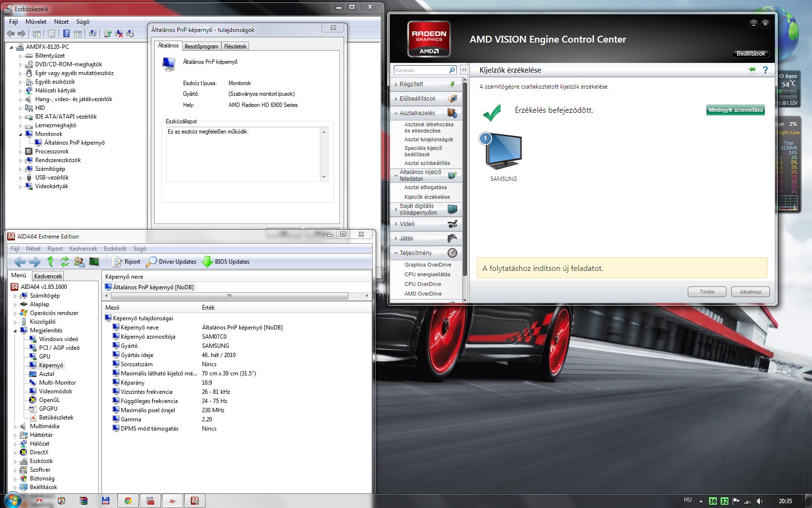Collapse the Monitorok node in Eszközkezelő
This screenshot has height=508, width=812.
pyautogui.click(x=20, y=134)
